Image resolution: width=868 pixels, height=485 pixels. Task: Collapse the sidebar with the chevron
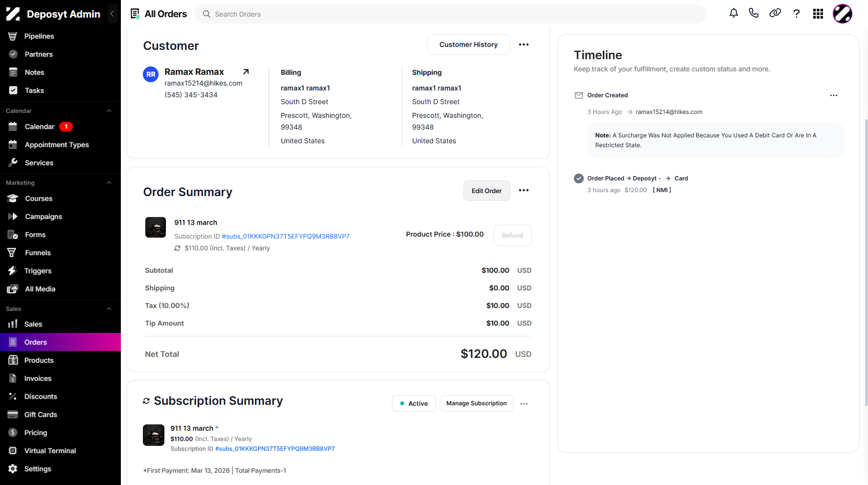click(112, 14)
